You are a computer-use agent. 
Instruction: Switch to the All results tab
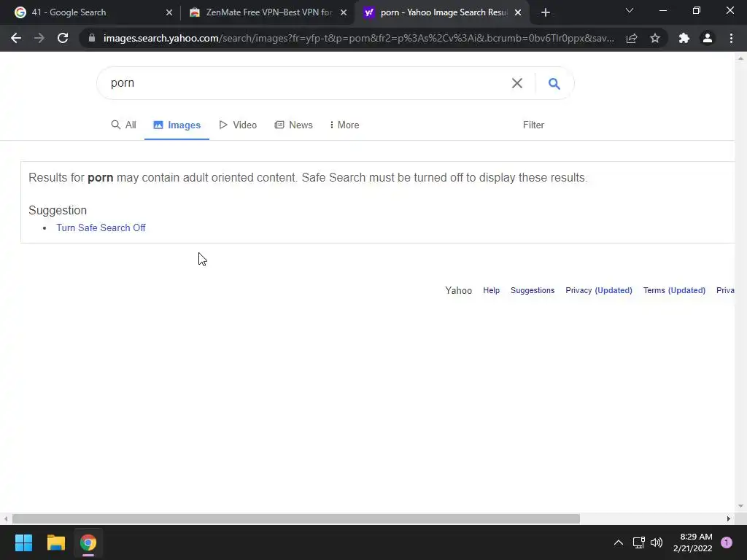[x=123, y=125]
